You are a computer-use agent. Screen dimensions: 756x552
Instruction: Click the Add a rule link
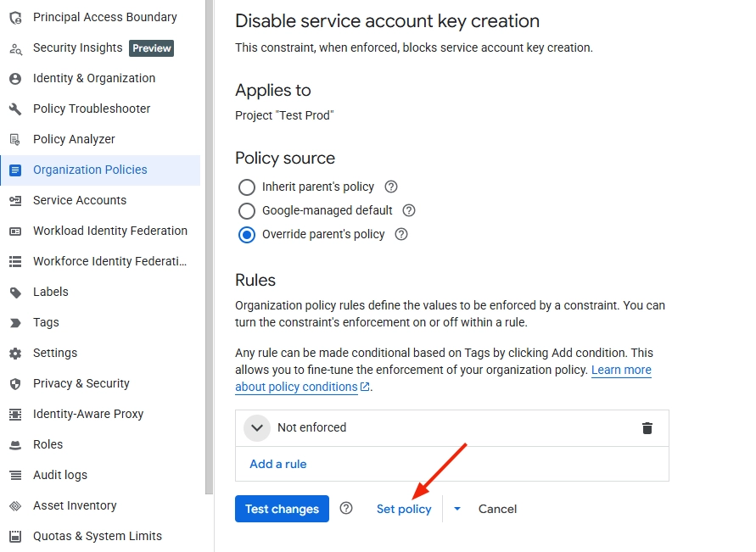pos(278,464)
